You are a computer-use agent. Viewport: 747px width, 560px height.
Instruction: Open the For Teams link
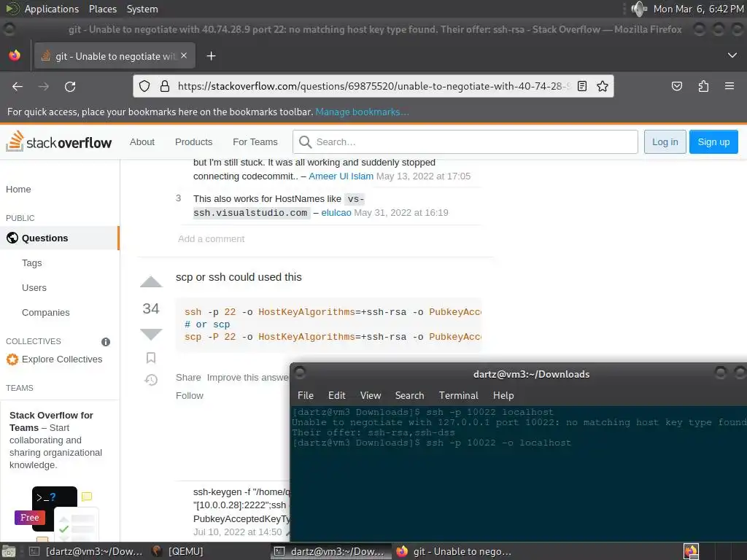tap(255, 142)
